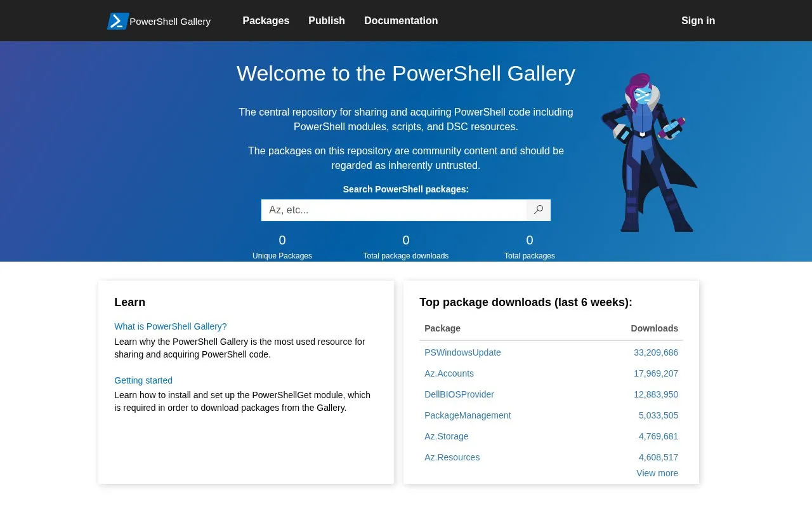
Task: Click View more under top downloads
Action: (x=657, y=473)
